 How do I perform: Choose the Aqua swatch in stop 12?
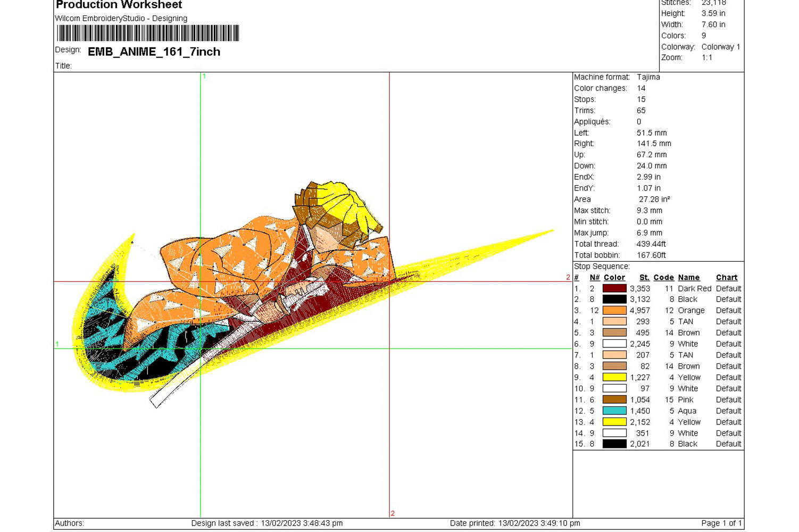614,411
